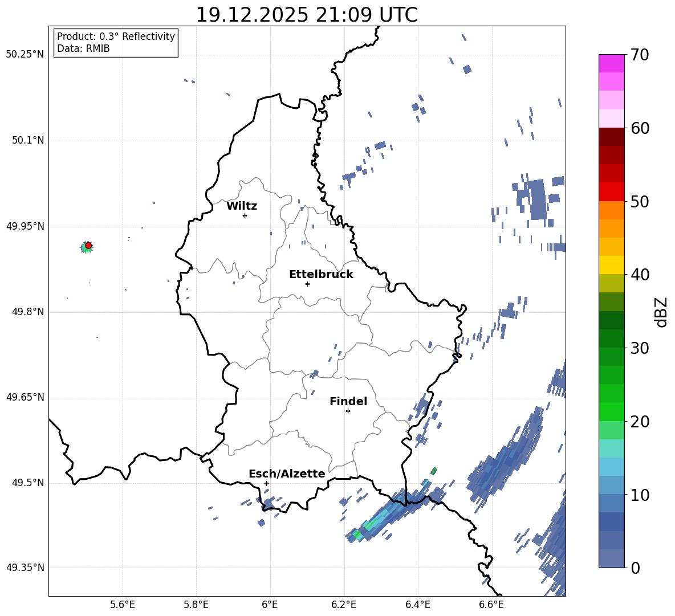Viewport: 675px width, 616px height.
Task: Click the colorbar tick label 50
Action: point(640,201)
